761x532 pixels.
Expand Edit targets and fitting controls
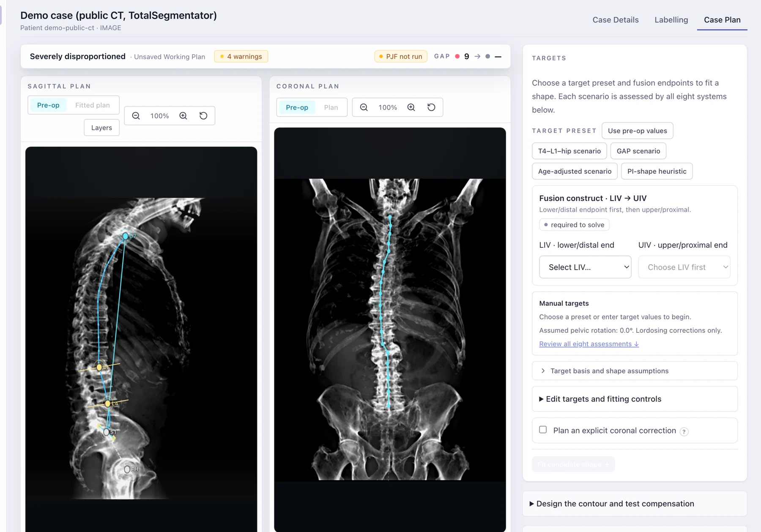[x=635, y=399]
